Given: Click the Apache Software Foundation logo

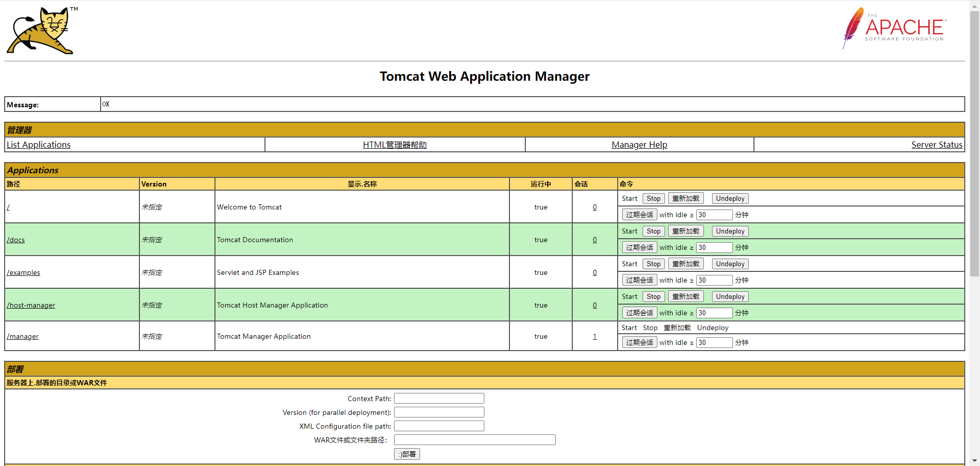Looking at the screenshot, I should 894,28.
